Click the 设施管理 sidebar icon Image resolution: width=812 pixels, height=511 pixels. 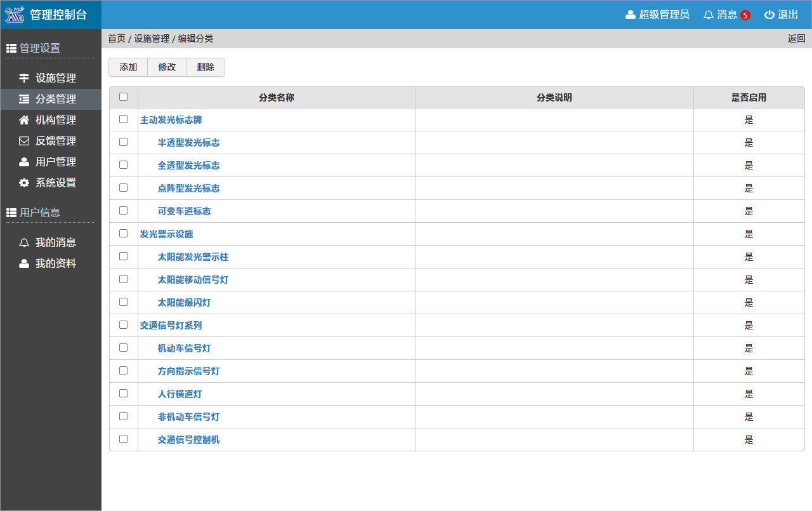(24, 78)
